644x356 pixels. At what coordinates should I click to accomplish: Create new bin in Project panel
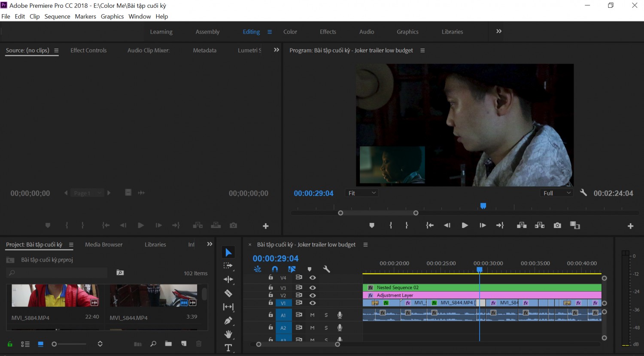pyautogui.click(x=168, y=344)
